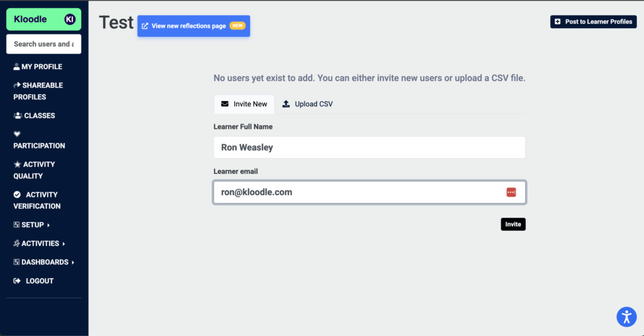This screenshot has height=336, width=644.
Task: Click the star icon next to Activity Quality
Action: coord(17,164)
